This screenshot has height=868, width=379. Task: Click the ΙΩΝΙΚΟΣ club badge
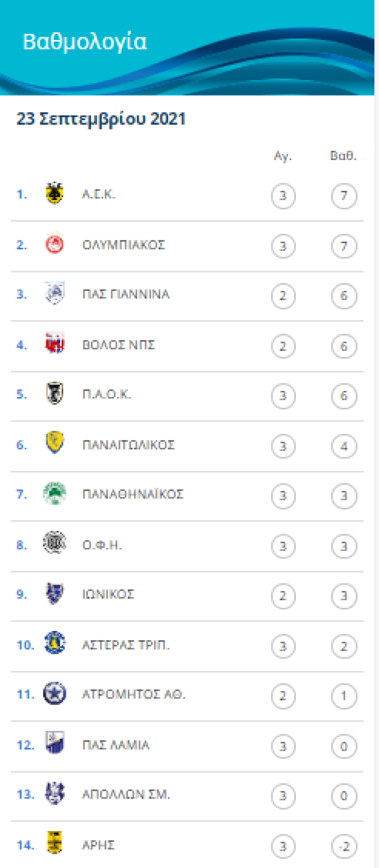(54, 595)
